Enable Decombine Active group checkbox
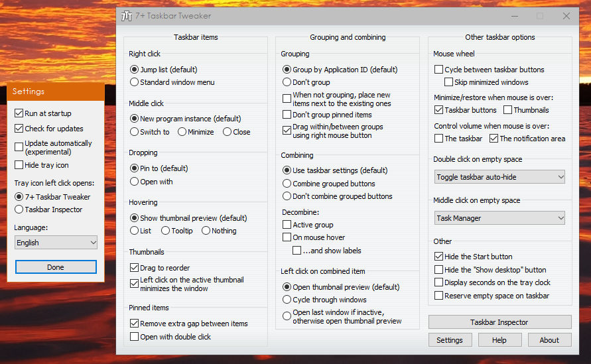This screenshot has width=591, height=364. [308, 225]
